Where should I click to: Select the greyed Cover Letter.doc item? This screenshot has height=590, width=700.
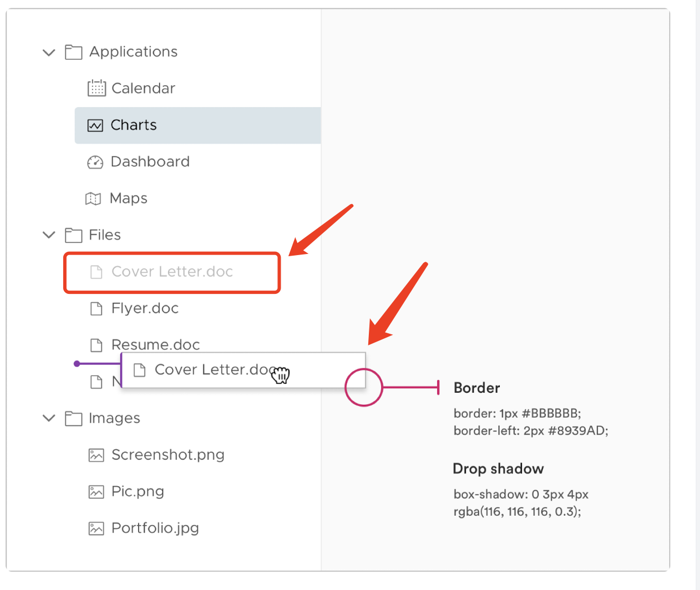coord(172,272)
